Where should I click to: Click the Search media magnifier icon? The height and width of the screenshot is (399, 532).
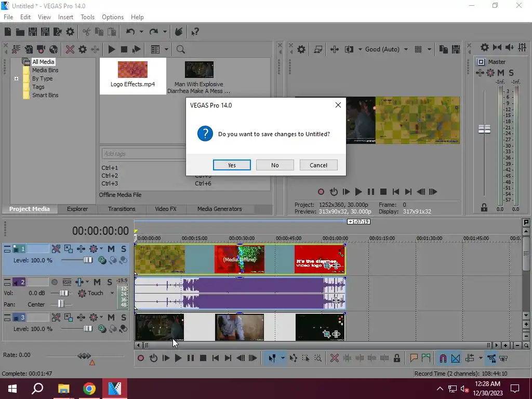pos(180,49)
